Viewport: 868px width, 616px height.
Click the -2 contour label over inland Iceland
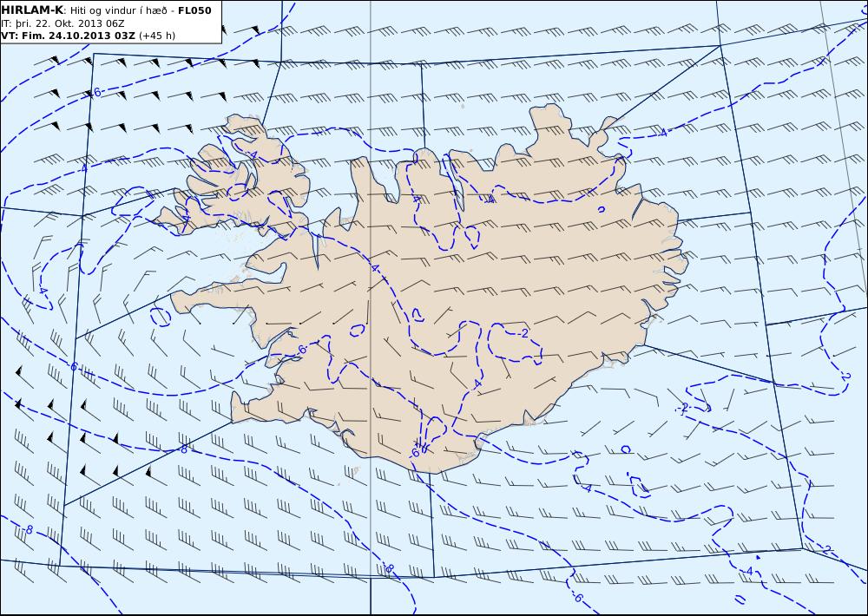pyautogui.click(x=522, y=333)
